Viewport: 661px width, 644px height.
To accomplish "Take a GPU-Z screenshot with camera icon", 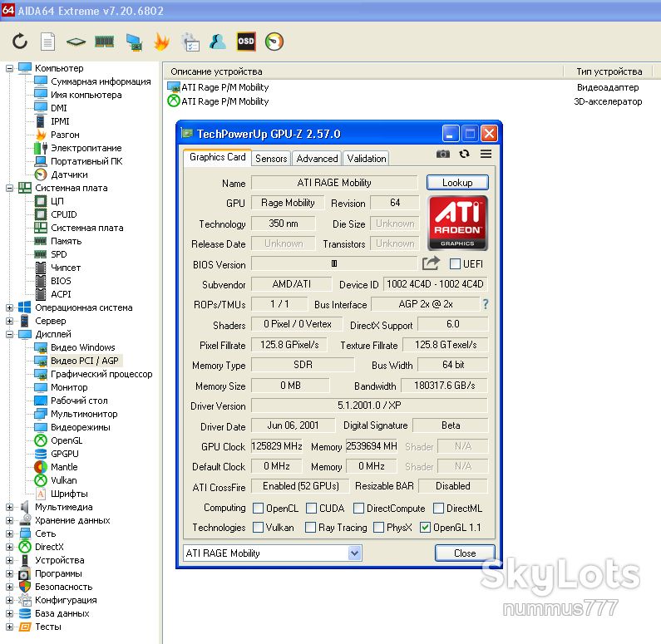I will point(442,155).
